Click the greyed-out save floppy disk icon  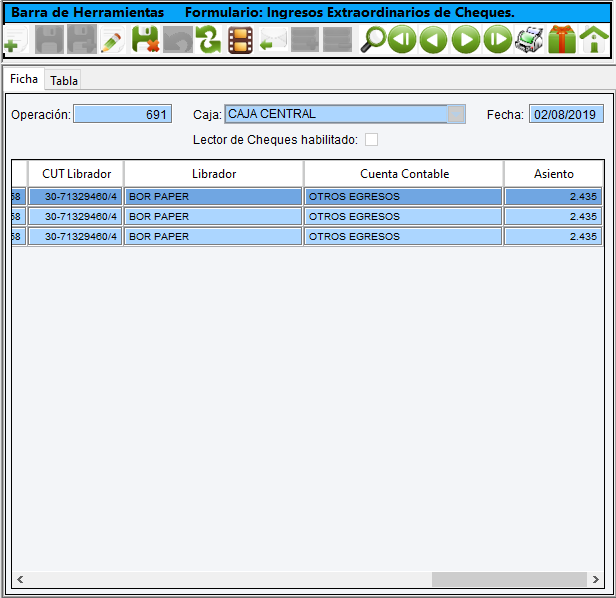coord(49,40)
